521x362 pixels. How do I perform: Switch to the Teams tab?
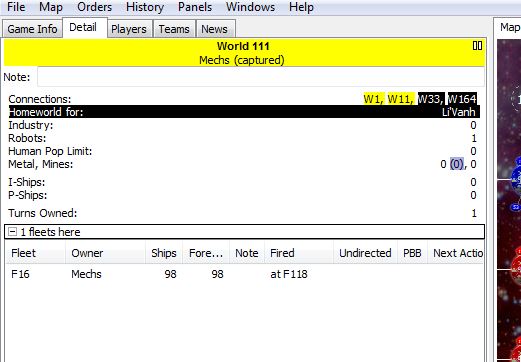[x=174, y=29]
